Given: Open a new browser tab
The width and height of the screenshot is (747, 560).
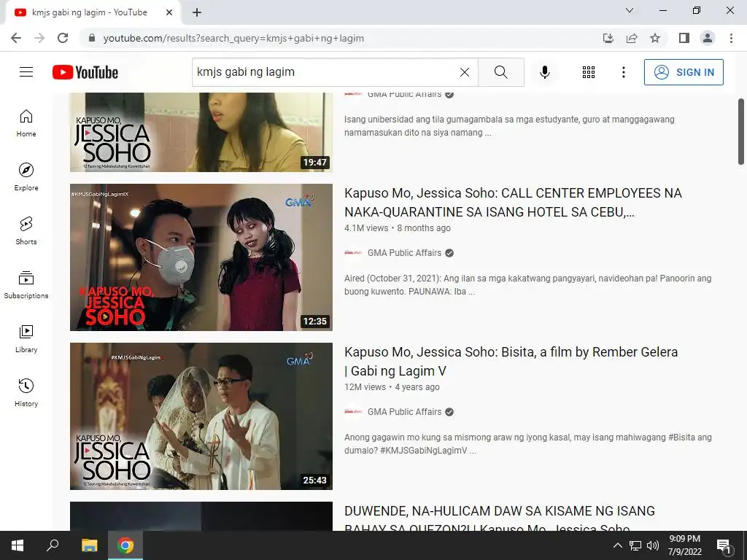Looking at the screenshot, I should click(x=197, y=12).
